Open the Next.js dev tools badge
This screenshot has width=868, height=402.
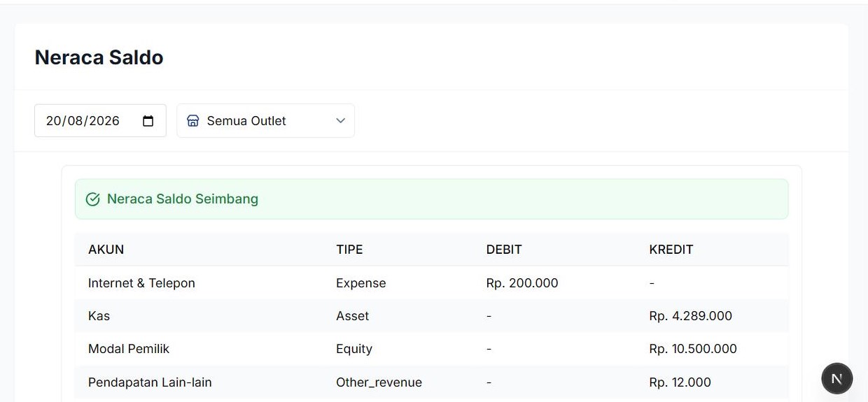click(836, 379)
